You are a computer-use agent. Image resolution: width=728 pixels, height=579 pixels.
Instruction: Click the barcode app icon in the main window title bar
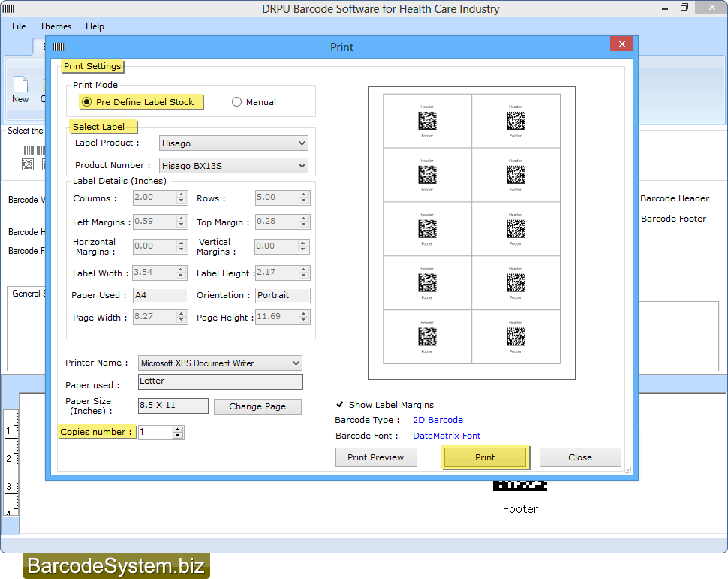point(8,8)
